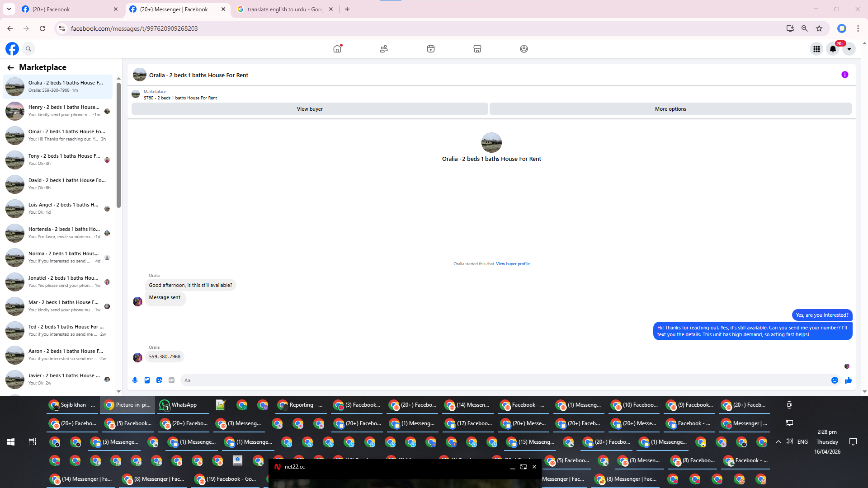Switch to the translate english to urdu tab
868x488 pixels.
(286, 9)
